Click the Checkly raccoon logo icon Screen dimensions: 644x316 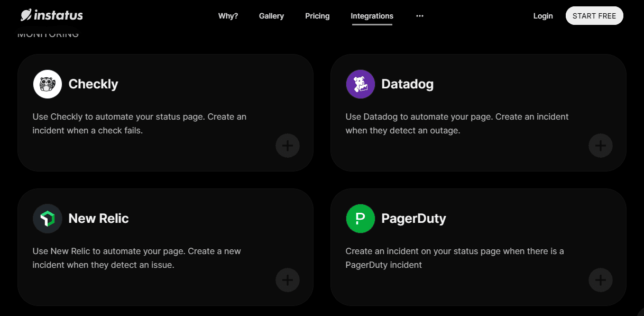point(48,84)
